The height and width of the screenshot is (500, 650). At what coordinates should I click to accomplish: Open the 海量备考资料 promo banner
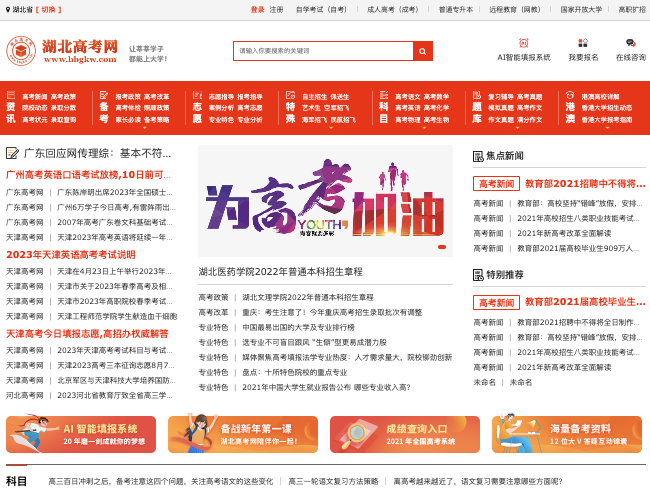pyautogui.click(x=567, y=434)
